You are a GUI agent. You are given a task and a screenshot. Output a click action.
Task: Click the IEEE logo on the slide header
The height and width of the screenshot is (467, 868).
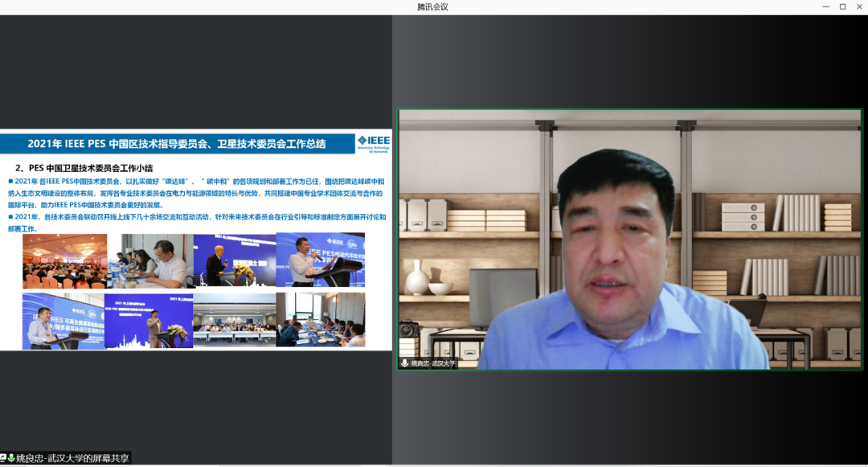374,142
